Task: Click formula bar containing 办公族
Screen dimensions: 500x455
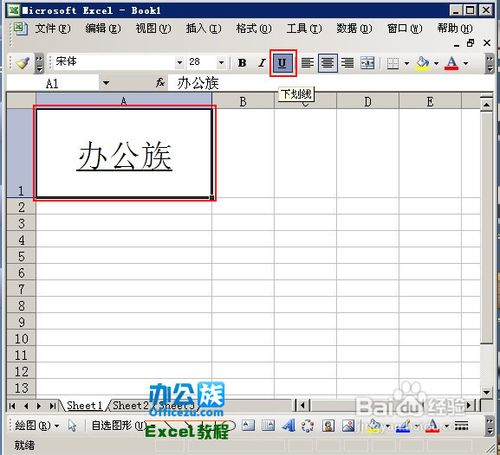Action: 330,83
